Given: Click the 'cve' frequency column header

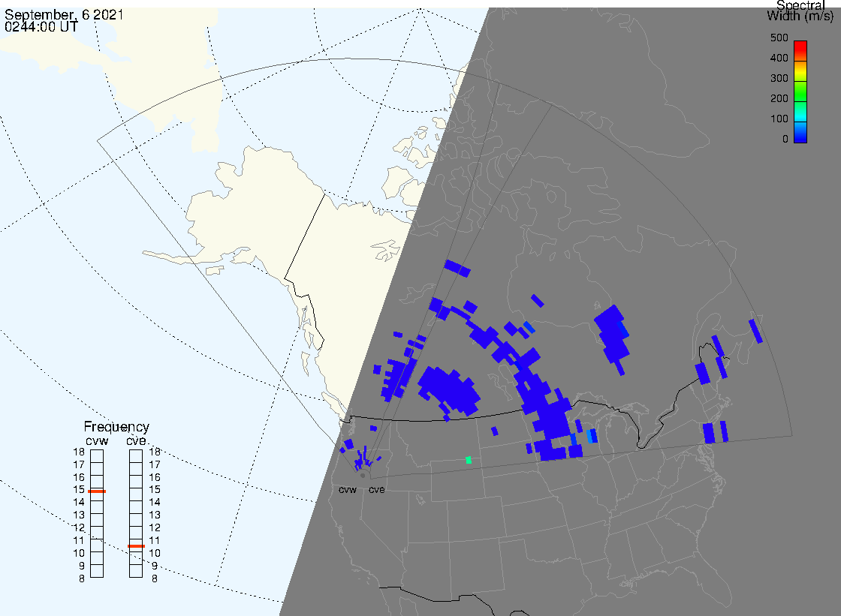Looking at the screenshot, I should coord(136,440).
